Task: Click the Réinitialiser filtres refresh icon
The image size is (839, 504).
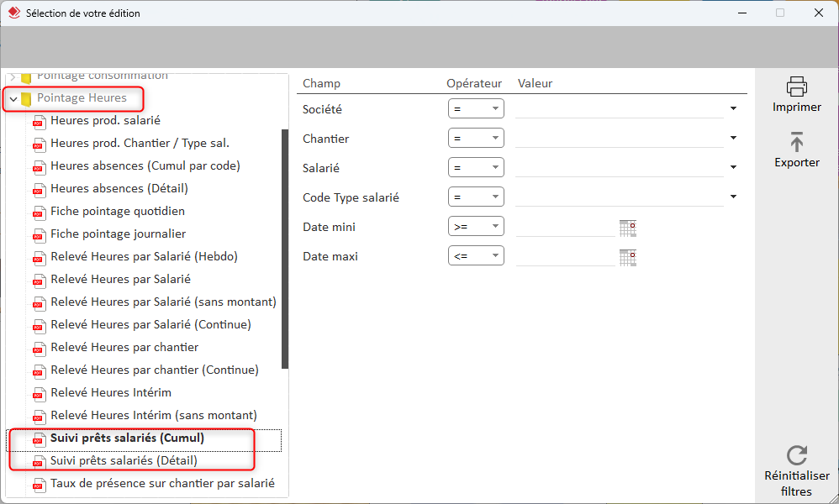Action: (x=796, y=455)
